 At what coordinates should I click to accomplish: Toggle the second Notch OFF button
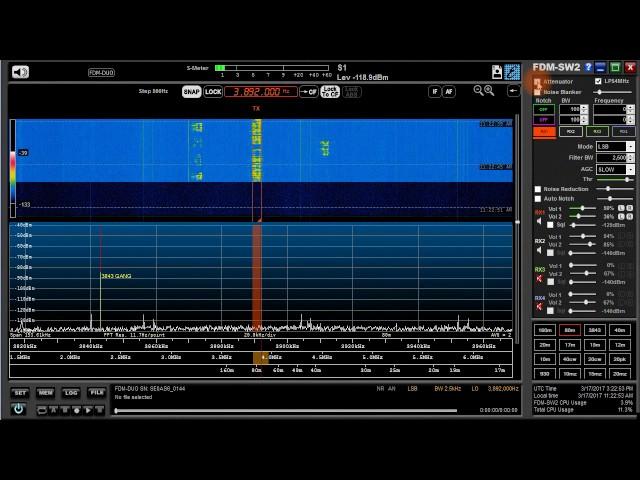click(x=544, y=120)
